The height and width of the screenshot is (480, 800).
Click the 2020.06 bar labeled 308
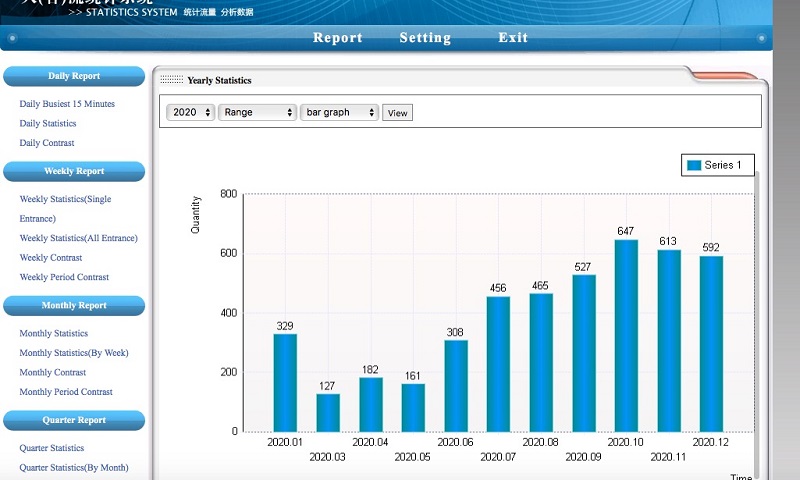456,386
